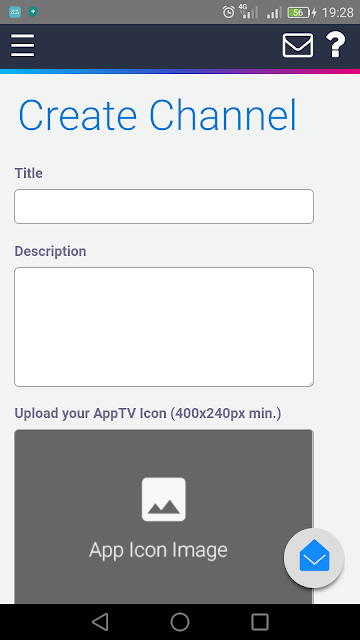The image size is (360, 640).
Task: Open the hamburger navigation menu
Action: pos(23,45)
